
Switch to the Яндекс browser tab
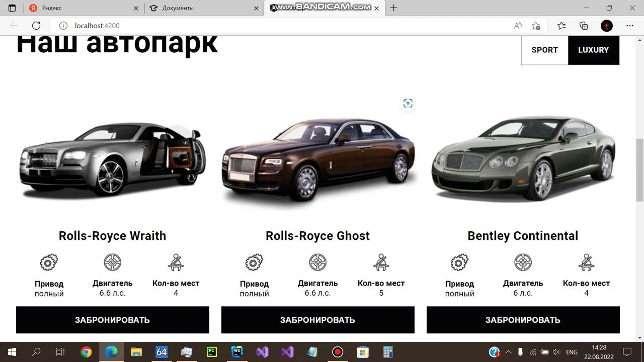pos(84,8)
